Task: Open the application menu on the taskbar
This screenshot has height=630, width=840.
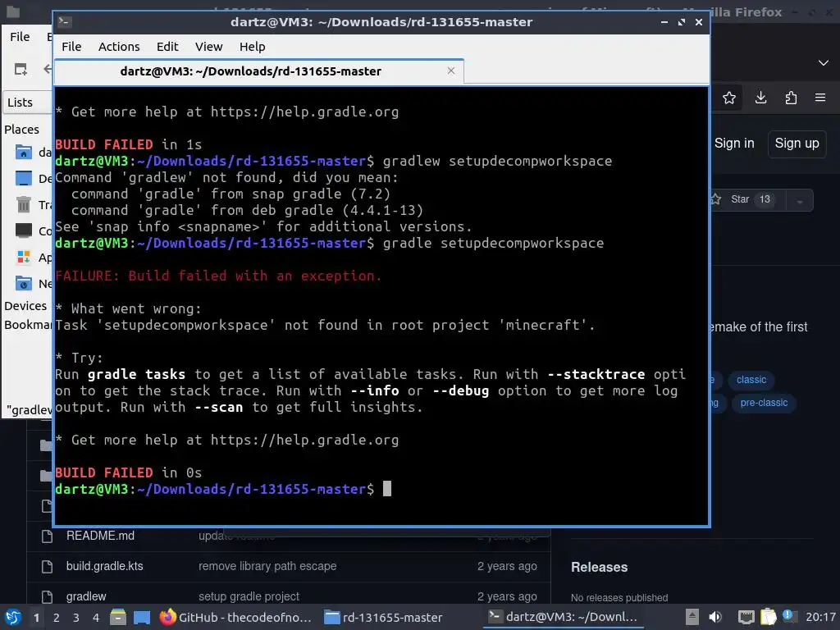Action: [13, 618]
